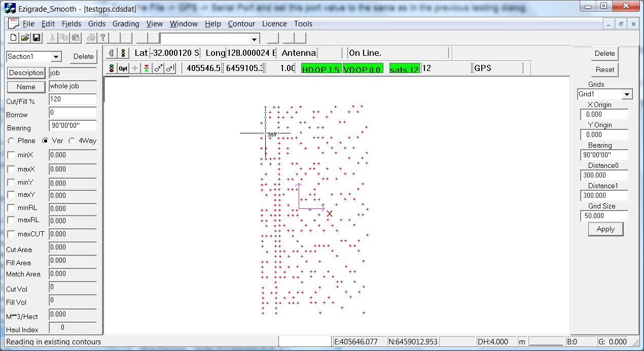Expand the Section1 dropdown
The height and width of the screenshot is (351, 644).
[x=56, y=57]
